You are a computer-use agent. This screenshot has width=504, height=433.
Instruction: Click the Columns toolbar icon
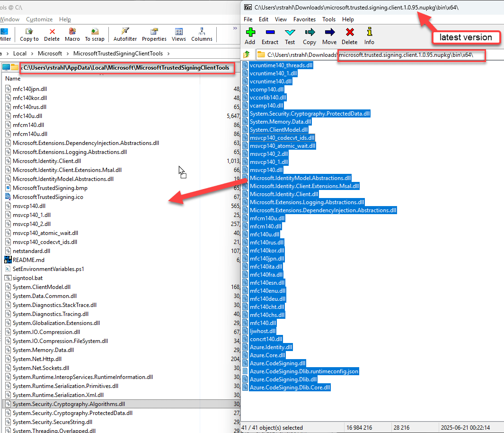[x=202, y=34]
